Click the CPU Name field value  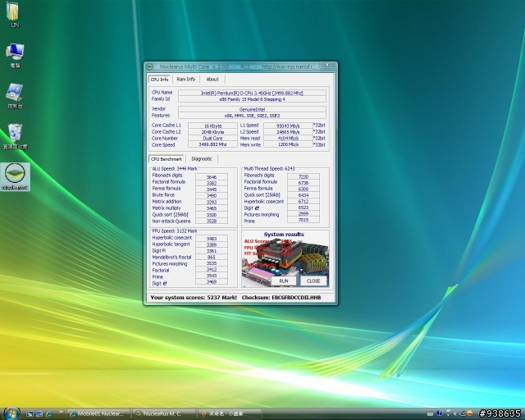pos(252,93)
